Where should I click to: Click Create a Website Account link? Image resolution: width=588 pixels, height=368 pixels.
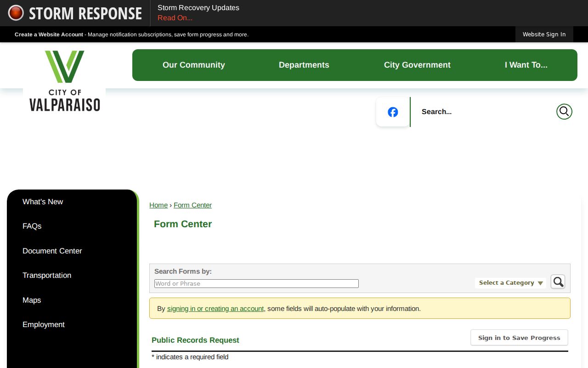[49, 34]
